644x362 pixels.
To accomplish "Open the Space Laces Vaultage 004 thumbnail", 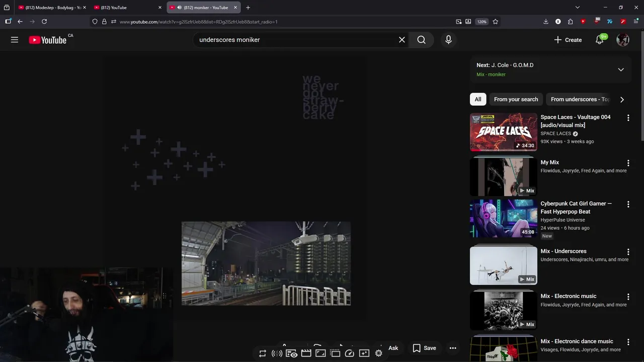I will coord(503,132).
